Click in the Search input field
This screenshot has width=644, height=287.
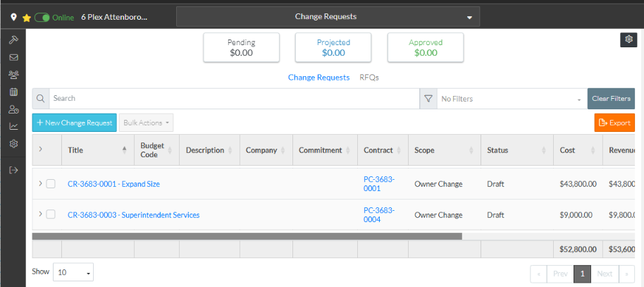tap(233, 99)
